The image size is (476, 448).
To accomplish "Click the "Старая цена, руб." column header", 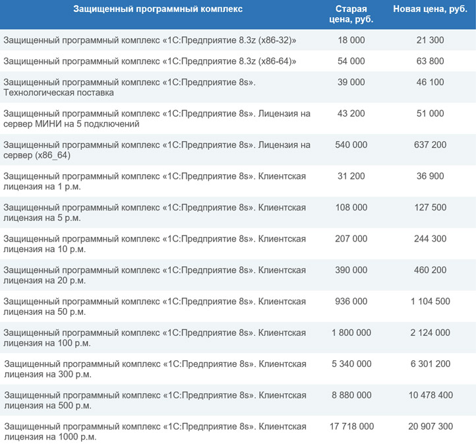I will tap(351, 15).
